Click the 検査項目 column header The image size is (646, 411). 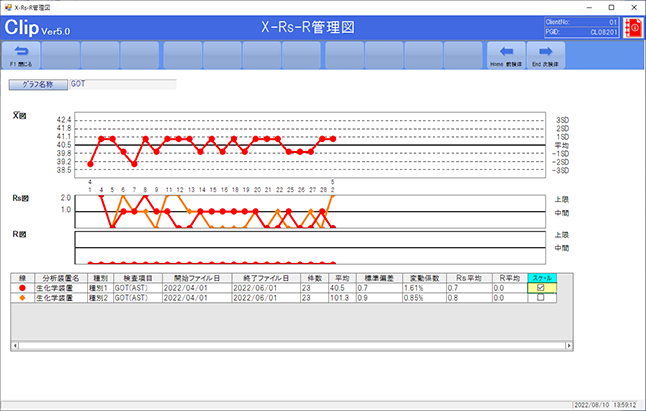coord(138,278)
